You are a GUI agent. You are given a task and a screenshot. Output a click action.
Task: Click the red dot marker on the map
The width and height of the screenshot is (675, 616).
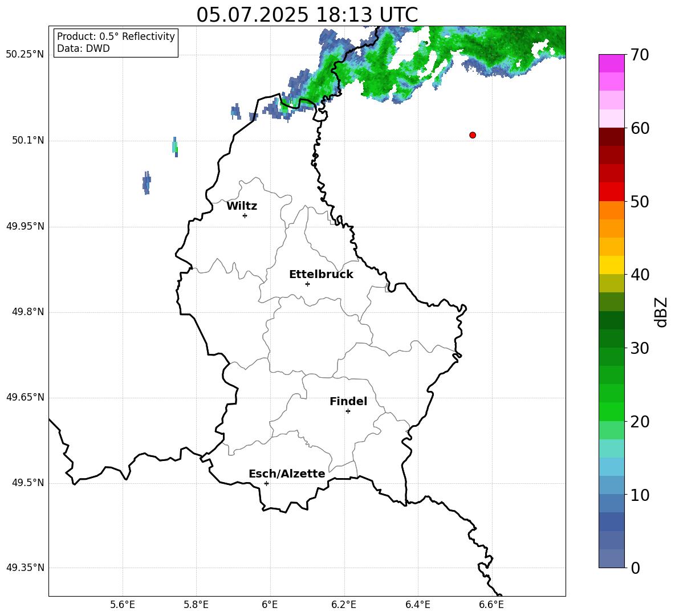click(x=473, y=135)
